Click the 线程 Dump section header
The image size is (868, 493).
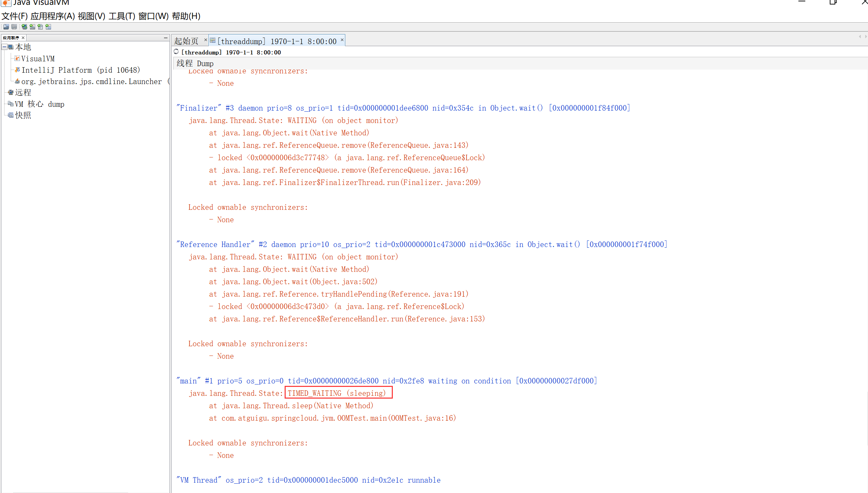(x=195, y=63)
